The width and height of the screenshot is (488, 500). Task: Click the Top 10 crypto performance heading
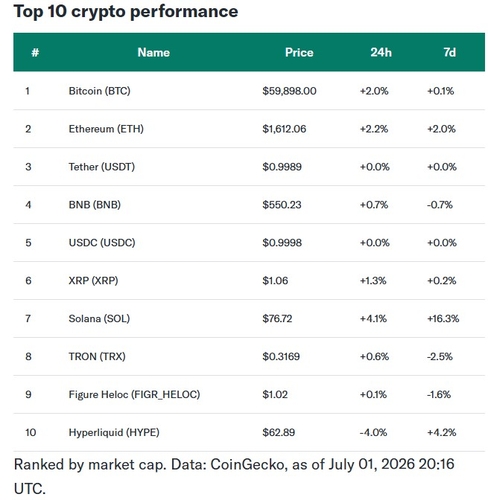tap(126, 12)
